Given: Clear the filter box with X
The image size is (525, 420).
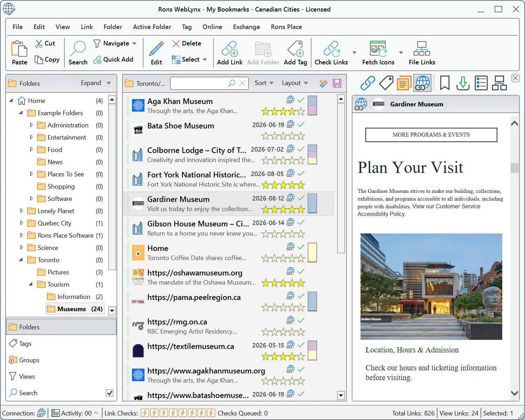Looking at the screenshot, I should pos(242,83).
